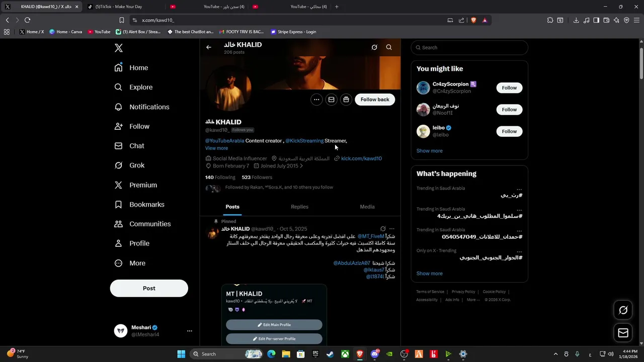Screen dimensions: 644x362
Task: Open Bookmarks in the X sidebar
Action: (139, 205)
